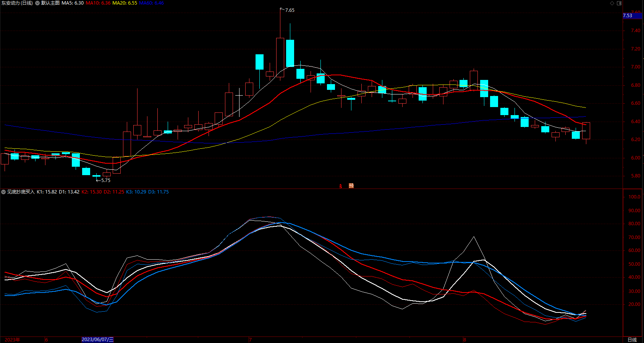Screen dimensions: 644x343
Task: Click the 见底抄底买入 indicator name
Action: (21, 192)
